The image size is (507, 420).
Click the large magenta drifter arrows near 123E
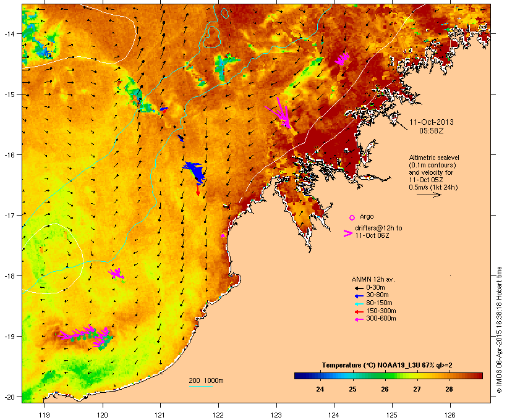pos(281,113)
